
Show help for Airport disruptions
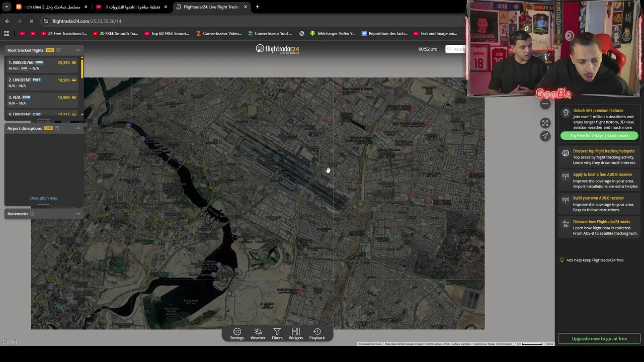point(57,128)
